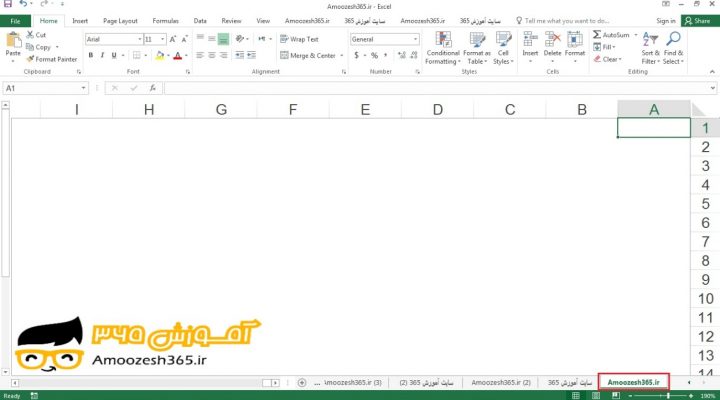The image size is (720, 400).
Task: Select column D header
Action: (x=438, y=109)
